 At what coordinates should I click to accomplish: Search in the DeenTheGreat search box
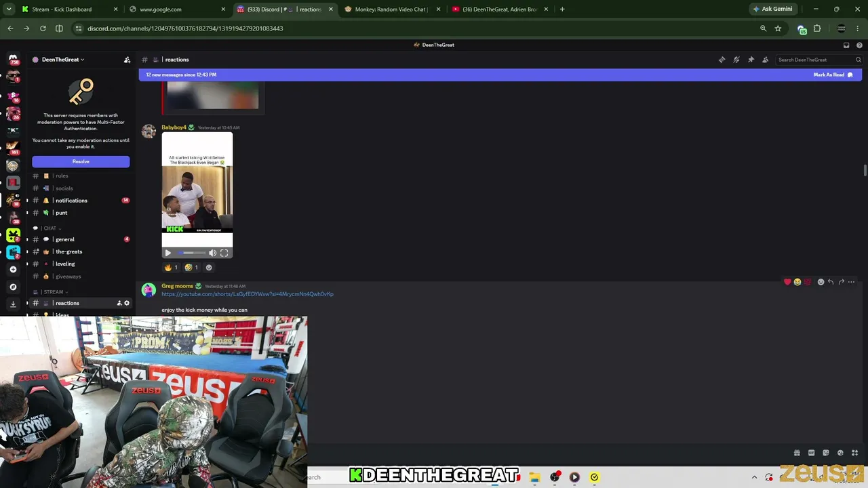pos(819,60)
